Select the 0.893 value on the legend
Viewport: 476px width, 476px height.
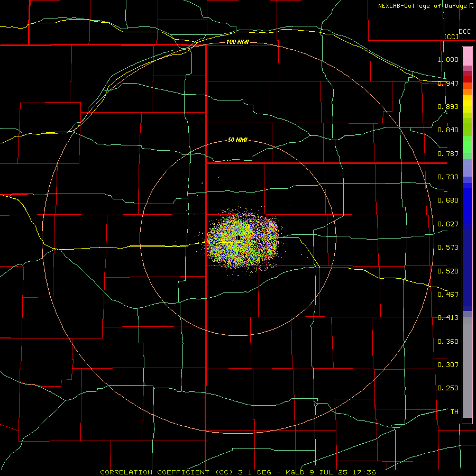point(448,106)
